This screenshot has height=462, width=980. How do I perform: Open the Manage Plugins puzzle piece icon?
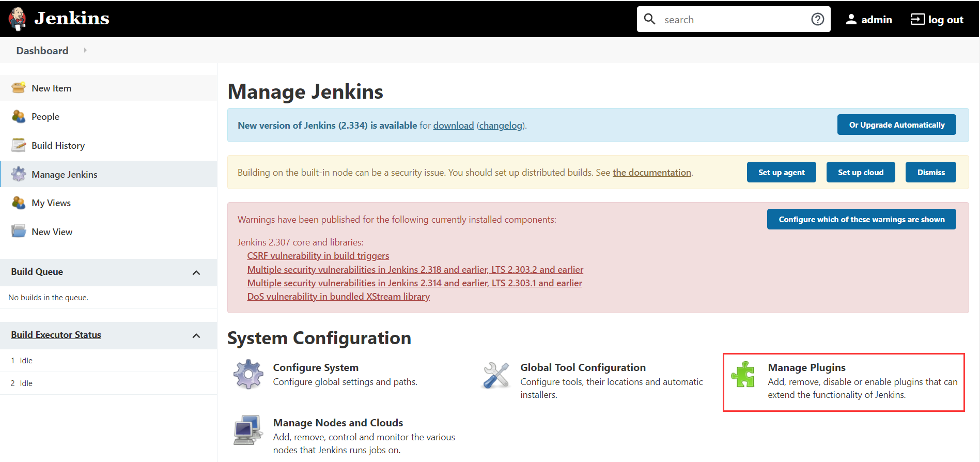tap(743, 375)
